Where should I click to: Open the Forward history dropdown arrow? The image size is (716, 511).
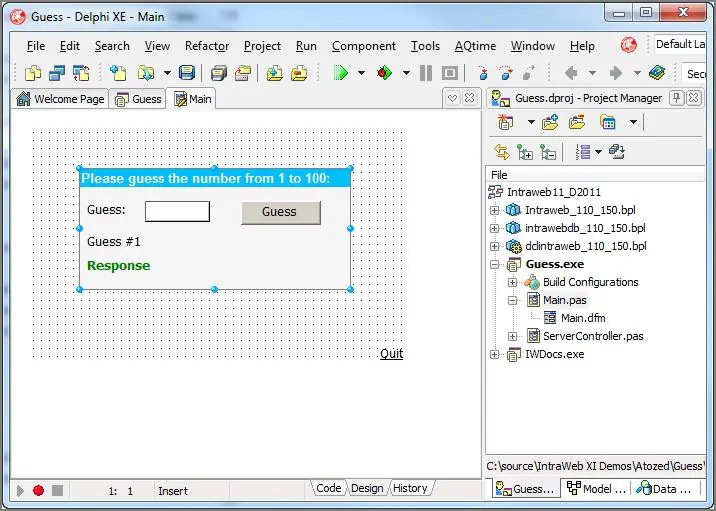point(637,73)
